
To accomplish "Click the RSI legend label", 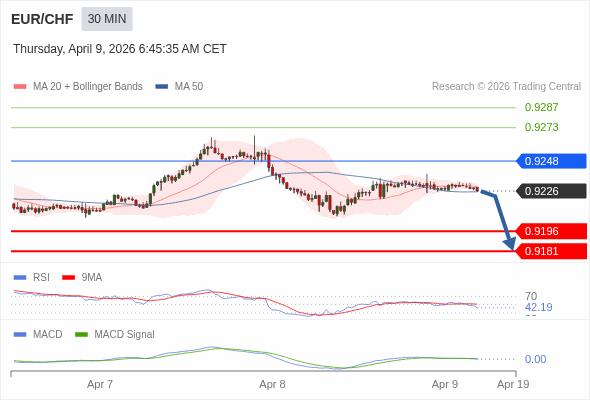I will pos(41,278).
